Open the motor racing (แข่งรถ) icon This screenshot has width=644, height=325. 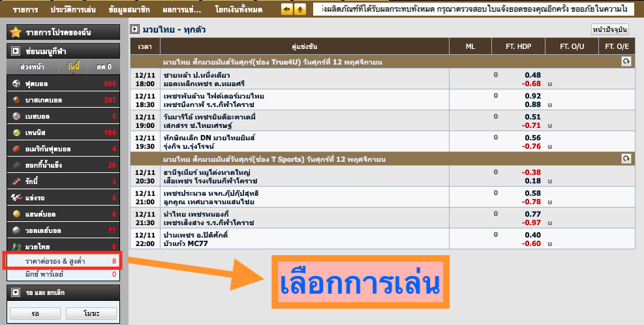tap(17, 198)
